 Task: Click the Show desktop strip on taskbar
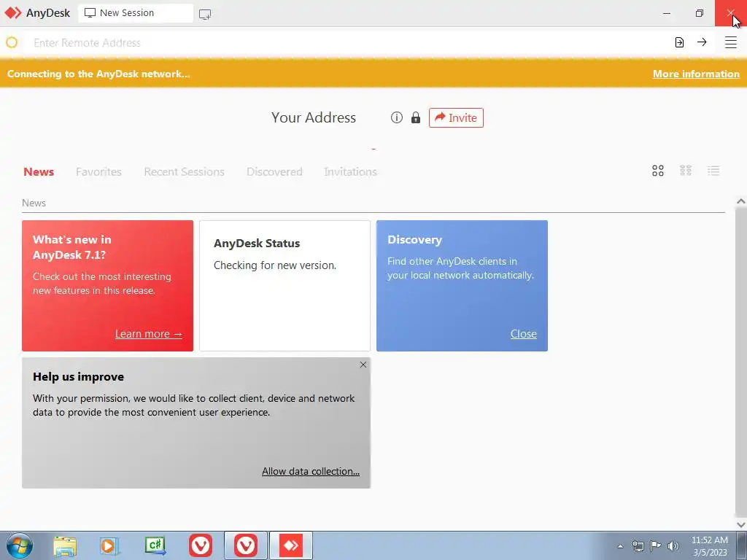click(742, 545)
